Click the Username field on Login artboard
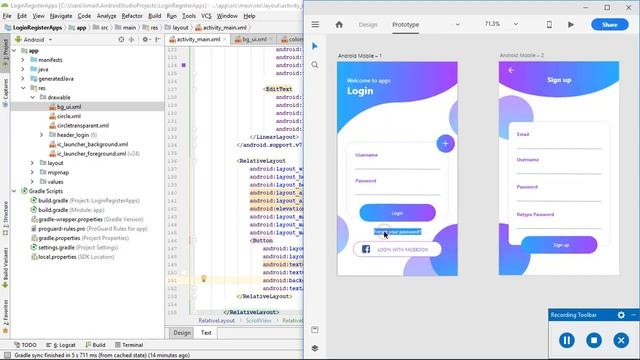The image size is (640, 360). (x=398, y=161)
